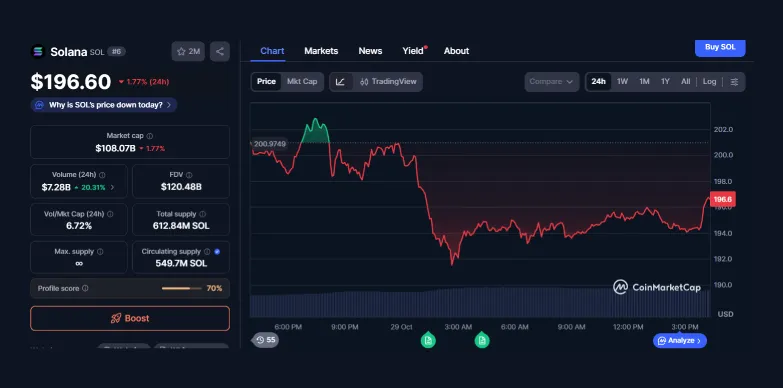Screen dimensions: 783x388
Task: Open the News tab
Action: [x=370, y=51]
